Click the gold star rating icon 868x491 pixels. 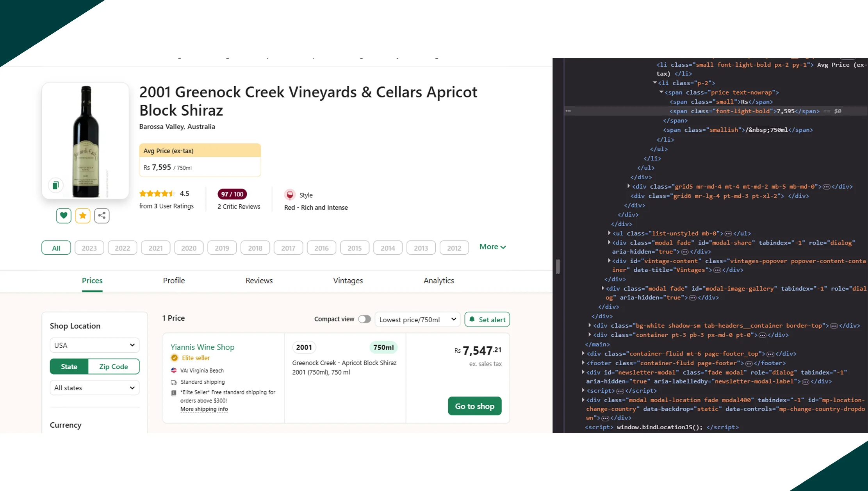[83, 215]
